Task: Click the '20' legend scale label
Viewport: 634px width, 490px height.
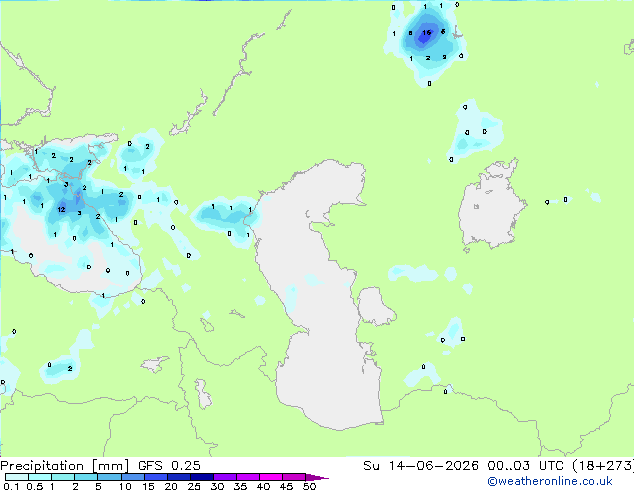Action: [x=171, y=486]
